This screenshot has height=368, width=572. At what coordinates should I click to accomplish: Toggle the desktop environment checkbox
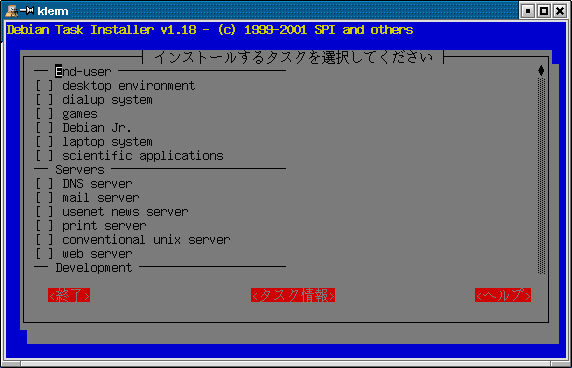pyautogui.click(x=45, y=86)
